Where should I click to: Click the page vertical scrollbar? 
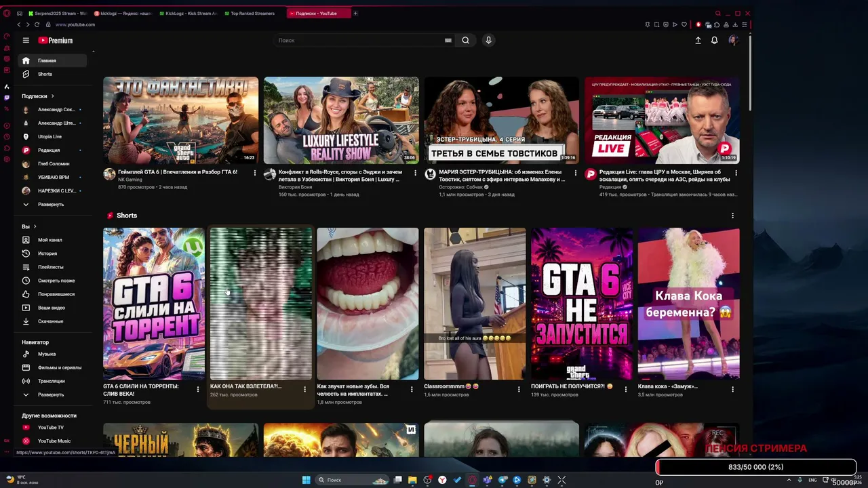[749, 73]
